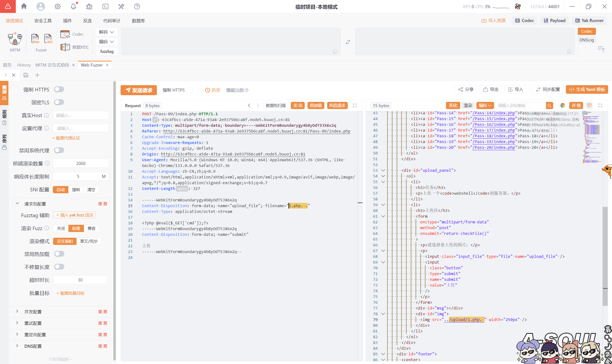
Task: Click the 真实Host input field
Action: pyautogui.click(x=80, y=115)
